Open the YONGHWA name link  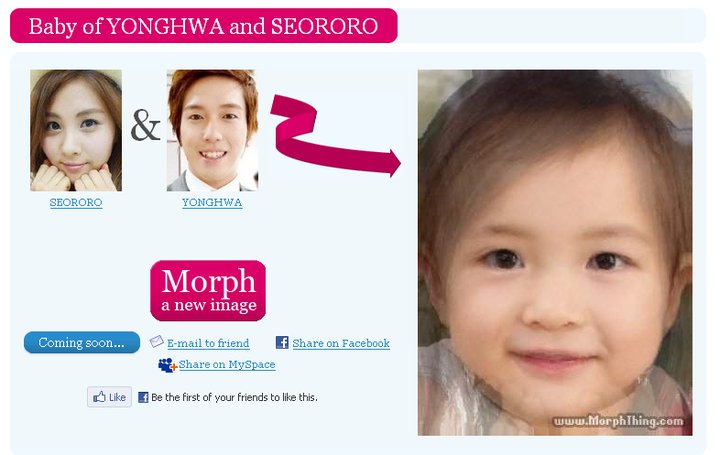coord(212,202)
